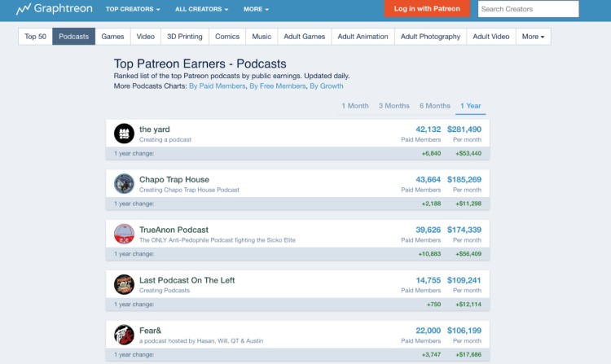Image resolution: width=611 pixels, height=364 pixels.
Task: Open the All Creators dropdown menu
Action: pyautogui.click(x=201, y=9)
